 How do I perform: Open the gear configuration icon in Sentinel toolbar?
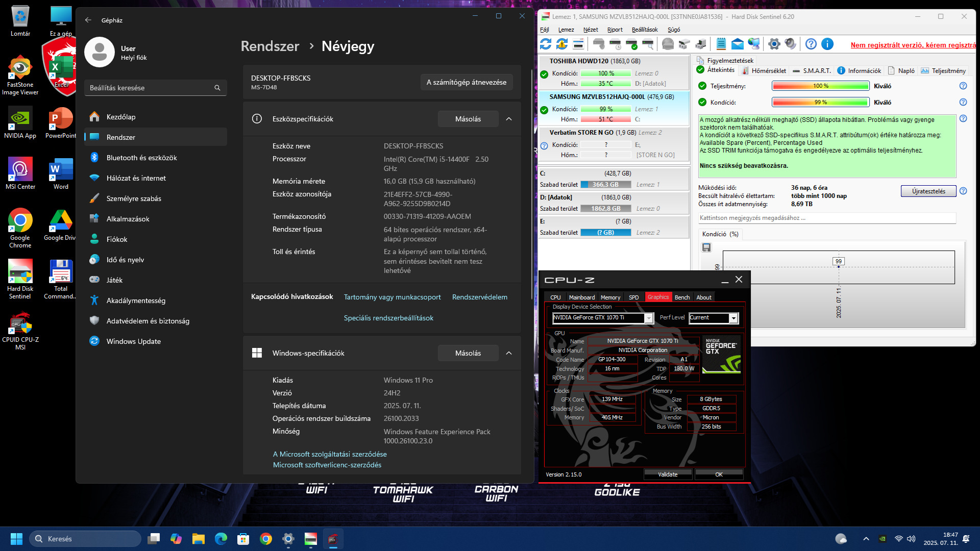point(774,44)
